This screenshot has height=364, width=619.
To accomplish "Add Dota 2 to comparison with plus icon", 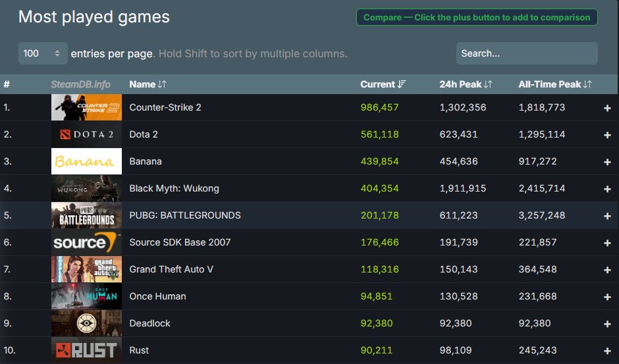I will click(x=607, y=135).
